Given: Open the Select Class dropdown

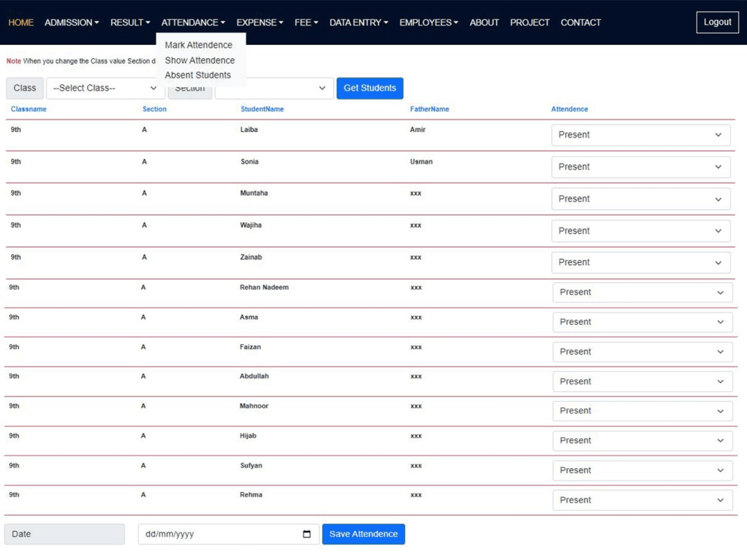Looking at the screenshot, I should (x=105, y=88).
